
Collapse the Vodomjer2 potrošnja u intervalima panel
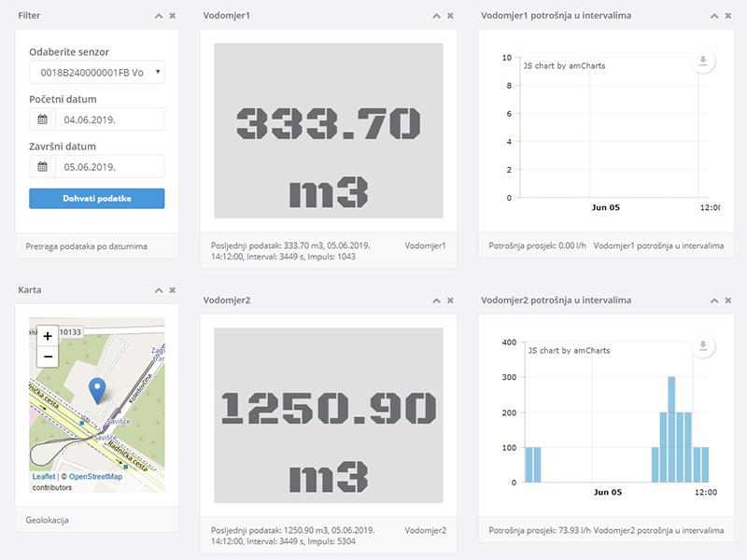[x=714, y=301]
